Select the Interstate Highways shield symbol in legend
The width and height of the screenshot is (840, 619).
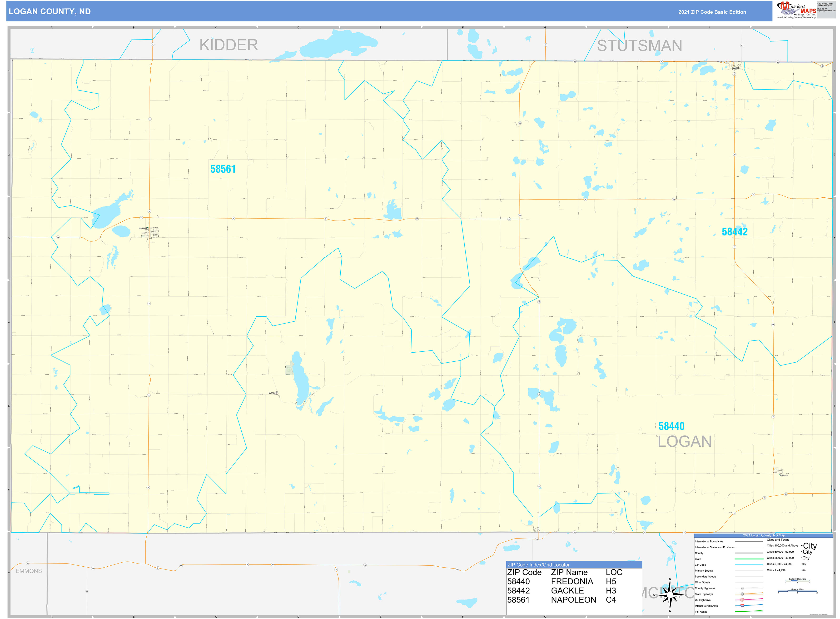pyautogui.click(x=742, y=605)
